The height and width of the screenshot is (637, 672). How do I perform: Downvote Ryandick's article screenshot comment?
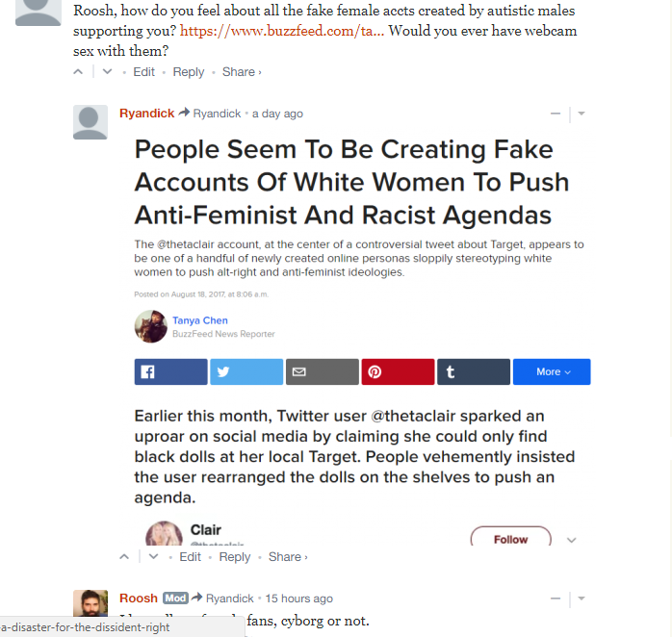(153, 557)
